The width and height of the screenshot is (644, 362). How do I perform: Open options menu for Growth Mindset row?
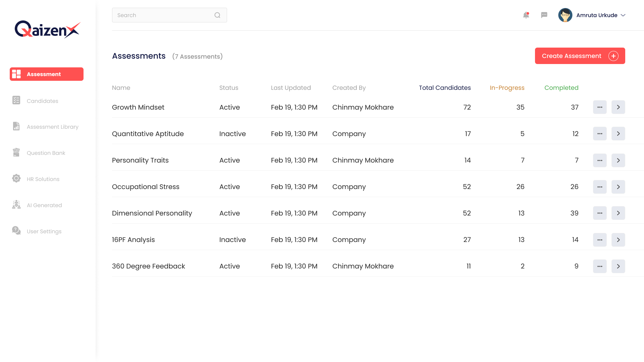click(600, 107)
